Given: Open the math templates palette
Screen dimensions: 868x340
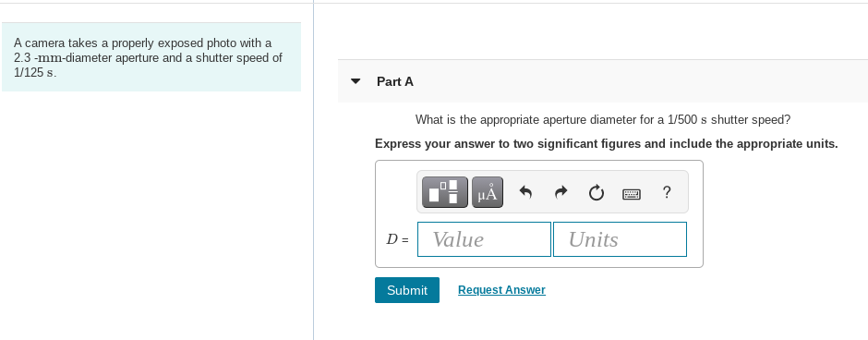Looking at the screenshot, I should [444, 193].
